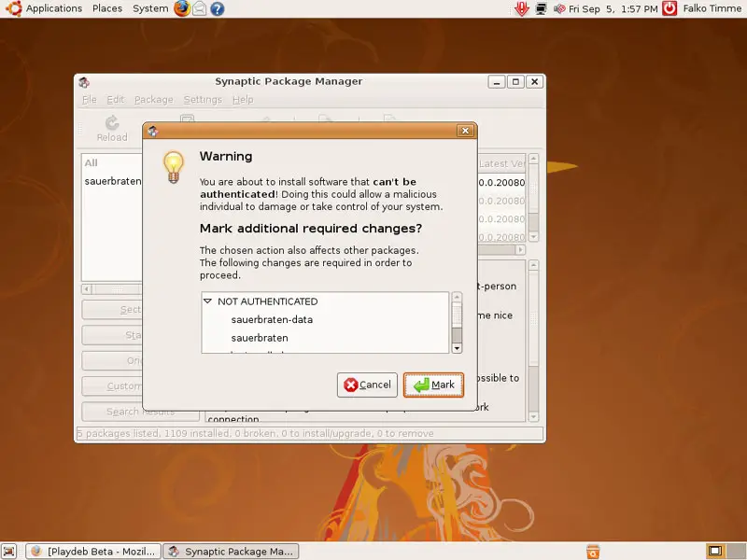
Task: Click the Search Results button in Synaptic
Action: tap(140, 412)
